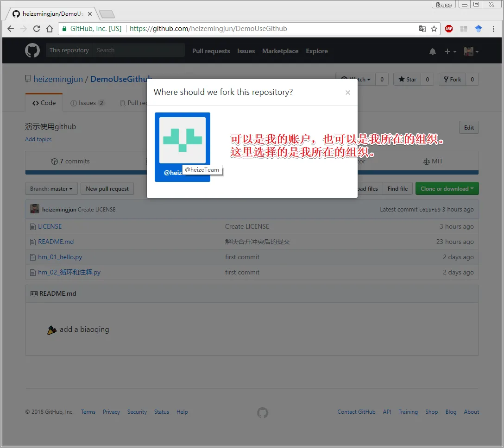Screen dimensions: 504x448
Task: Open the Branch: master dropdown
Action: pos(51,188)
